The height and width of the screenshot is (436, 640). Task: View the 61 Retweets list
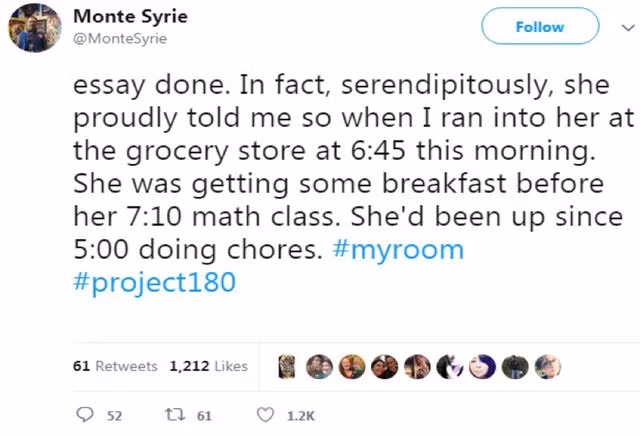pos(115,366)
